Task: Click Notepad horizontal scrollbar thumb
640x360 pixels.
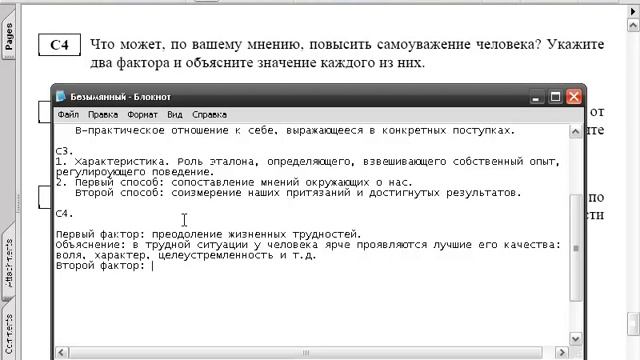Action: 305,353
